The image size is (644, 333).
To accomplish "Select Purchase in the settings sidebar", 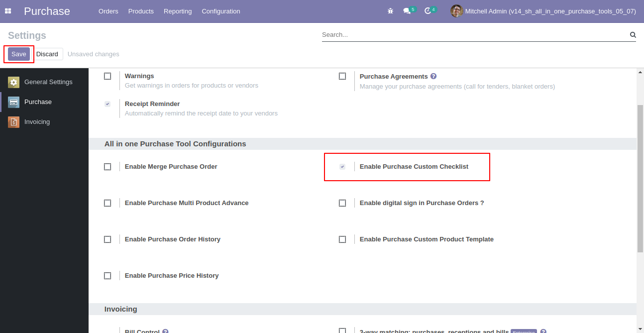I will point(44,102).
